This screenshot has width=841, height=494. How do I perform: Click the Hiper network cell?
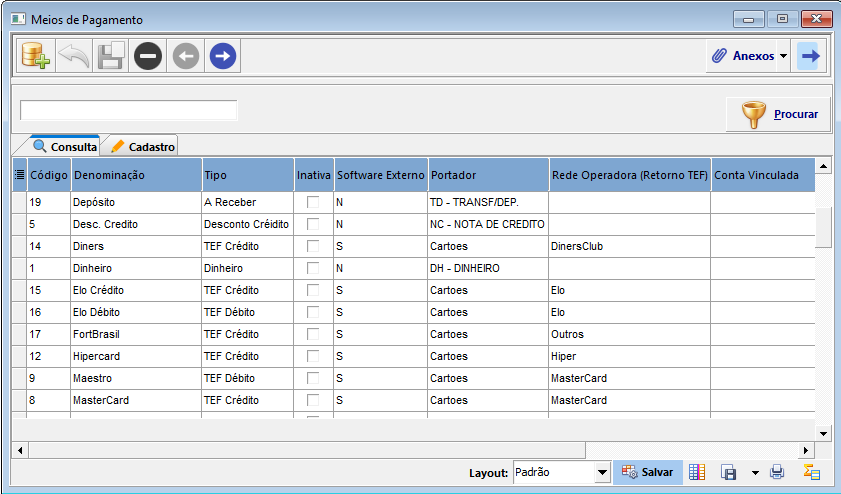630,356
